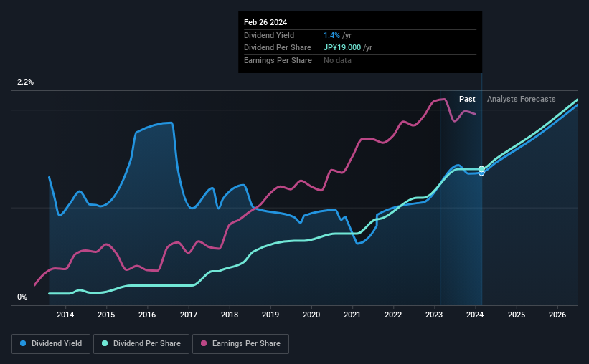Click the blue Dividend Yield data point marker
The width and height of the screenshot is (589, 364).
pyautogui.click(x=481, y=173)
